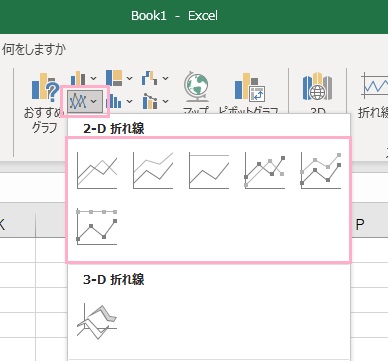Select 100% stacked line with markers chart
Screen dimensions: 388x361
[97, 227]
